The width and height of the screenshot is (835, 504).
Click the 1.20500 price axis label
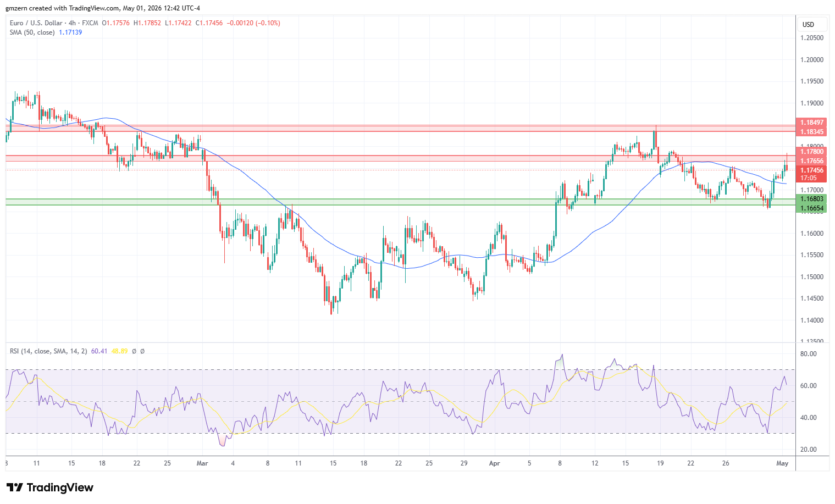[812, 38]
